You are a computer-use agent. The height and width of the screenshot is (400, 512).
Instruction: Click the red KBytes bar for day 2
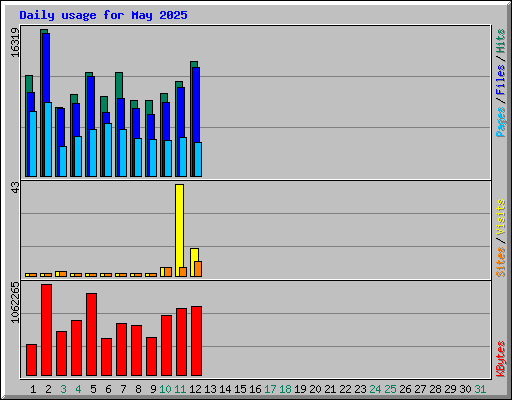(x=47, y=330)
